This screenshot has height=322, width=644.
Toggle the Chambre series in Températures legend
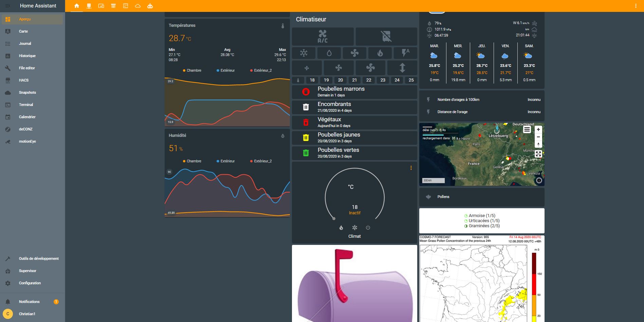click(x=192, y=70)
